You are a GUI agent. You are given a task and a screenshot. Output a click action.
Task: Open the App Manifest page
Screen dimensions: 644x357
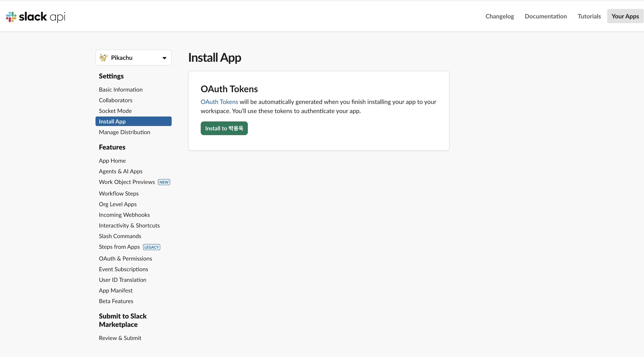(116, 290)
